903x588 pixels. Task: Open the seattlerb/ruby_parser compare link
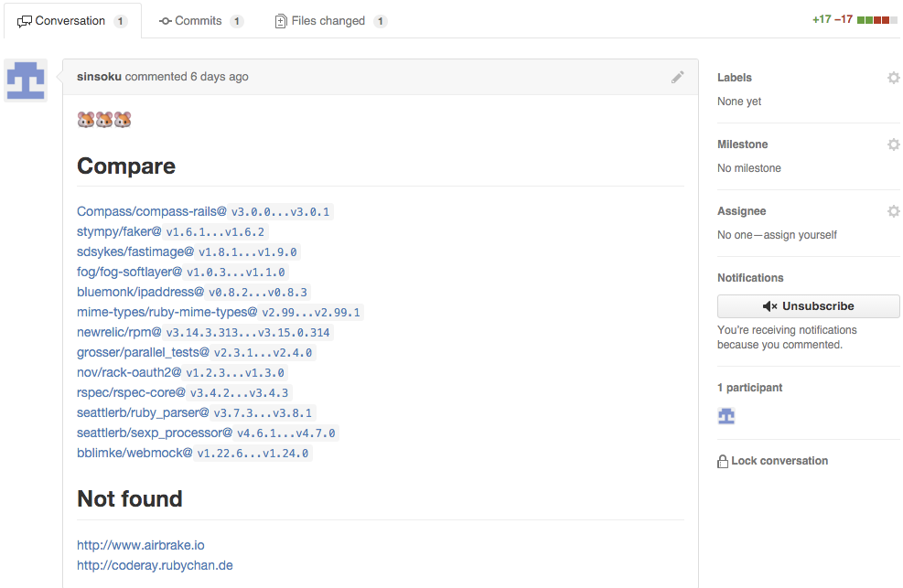coord(197,413)
